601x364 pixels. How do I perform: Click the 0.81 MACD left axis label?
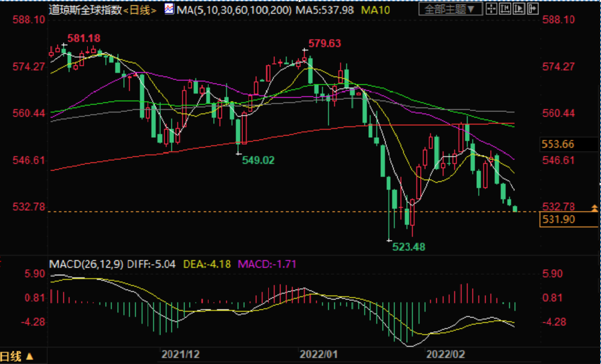click(x=35, y=298)
